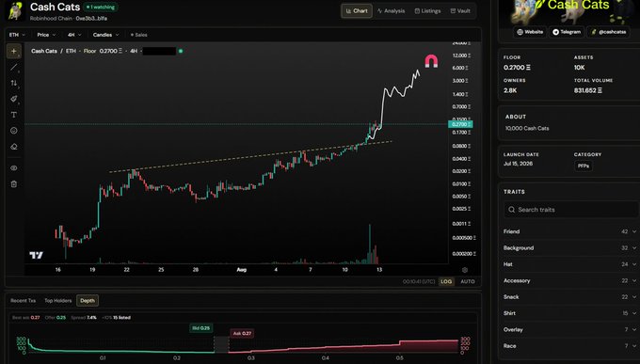The width and height of the screenshot is (640, 364).
Task: Open the Chart tab
Action: pyautogui.click(x=357, y=11)
